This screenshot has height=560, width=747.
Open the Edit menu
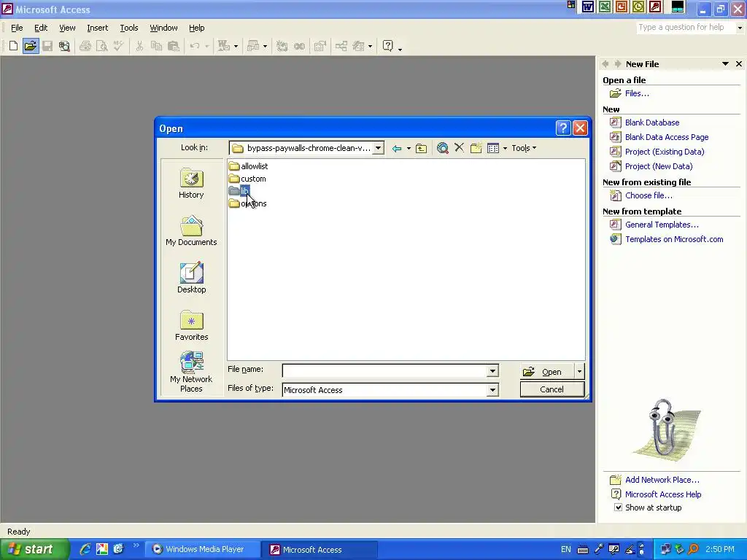point(41,28)
